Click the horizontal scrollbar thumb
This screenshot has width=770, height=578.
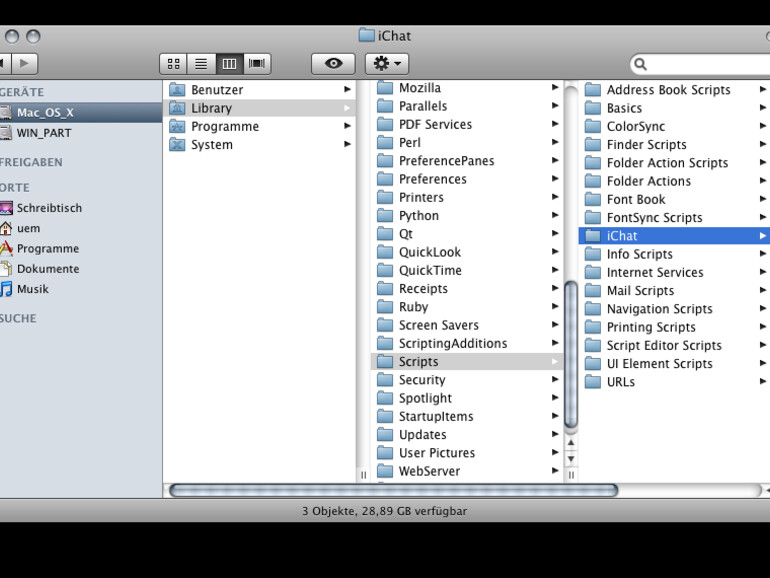[x=393, y=490]
